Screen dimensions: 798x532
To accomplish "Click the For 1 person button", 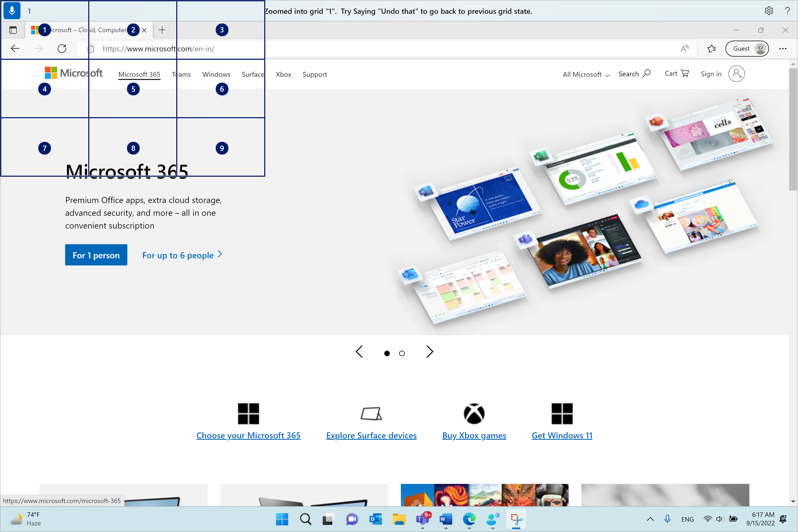I will (x=96, y=255).
